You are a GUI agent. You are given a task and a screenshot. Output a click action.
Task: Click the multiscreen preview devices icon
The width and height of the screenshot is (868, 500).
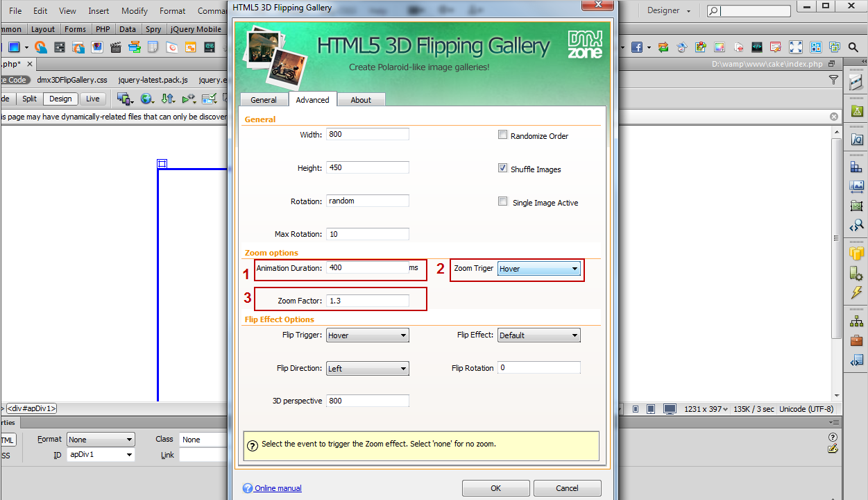[126, 99]
